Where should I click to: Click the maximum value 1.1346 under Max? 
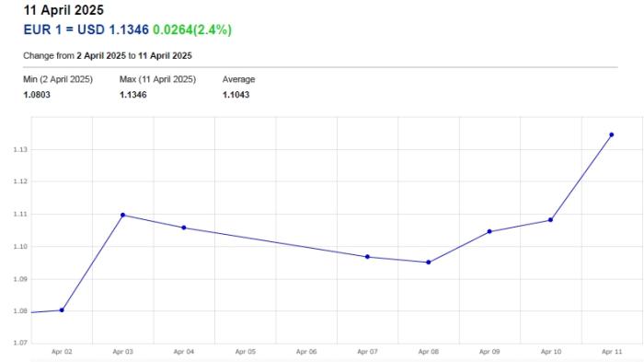133,95
